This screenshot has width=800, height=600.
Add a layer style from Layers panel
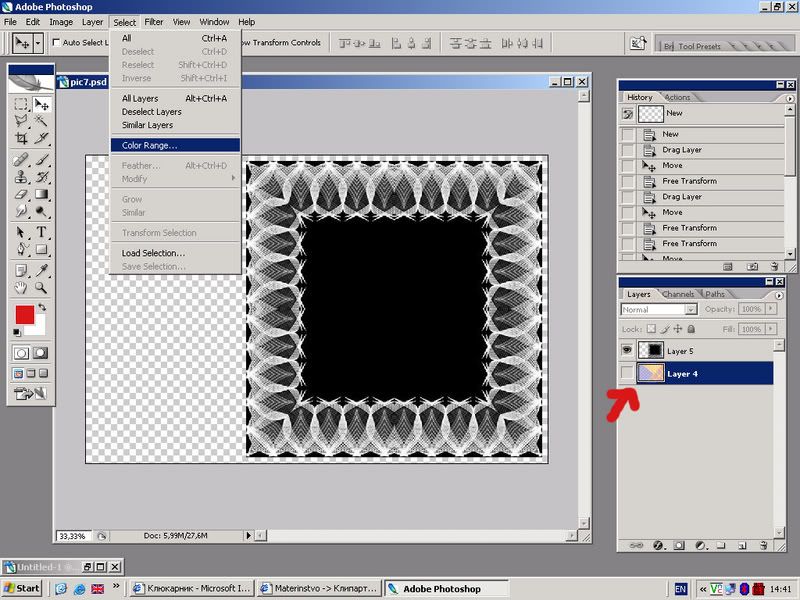(658, 545)
